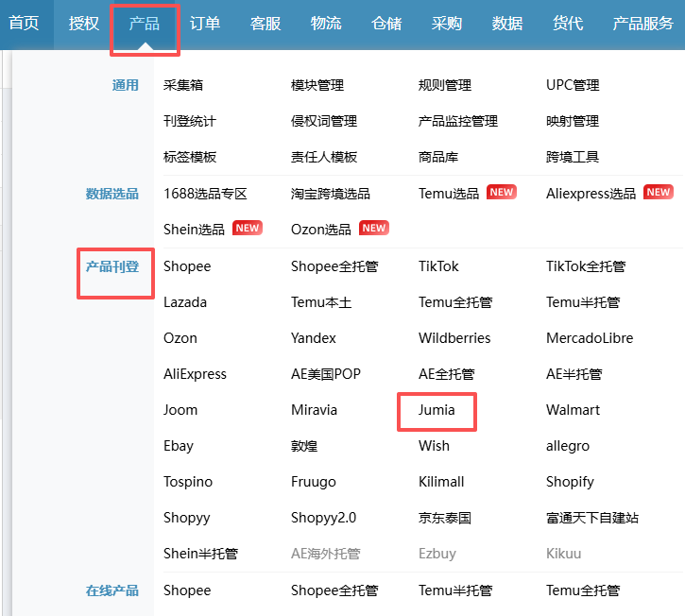Click Jumia under 产品刊登
The image size is (685, 616).
click(x=437, y=410)
